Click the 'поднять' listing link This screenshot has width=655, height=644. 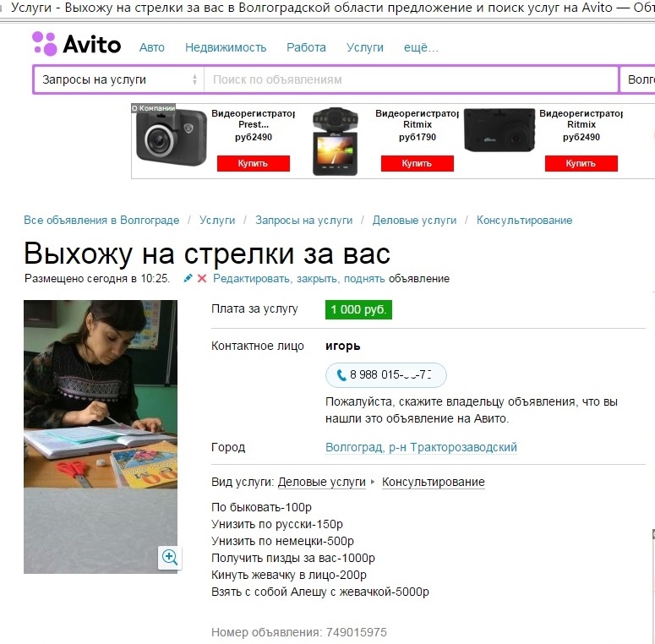(364, 279)
